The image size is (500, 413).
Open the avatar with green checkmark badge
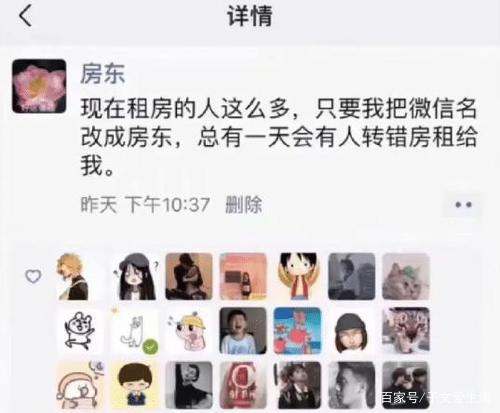pyautogui.click(x=135, y=331)
